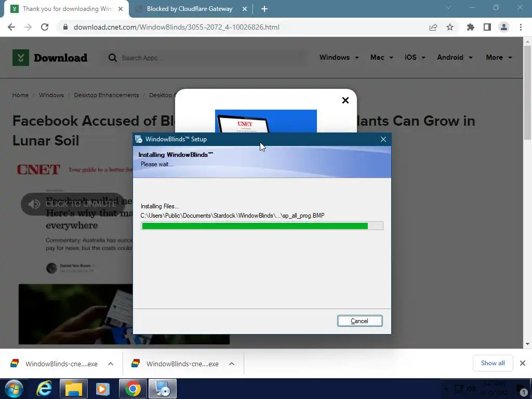
Task: Click the Download site logo
Action: point(50,58)
